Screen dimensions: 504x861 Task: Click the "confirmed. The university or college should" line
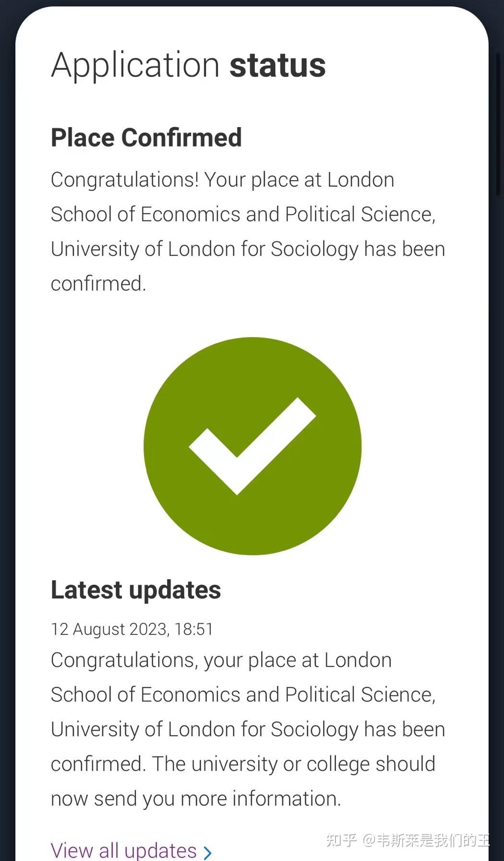pos(243,764)
